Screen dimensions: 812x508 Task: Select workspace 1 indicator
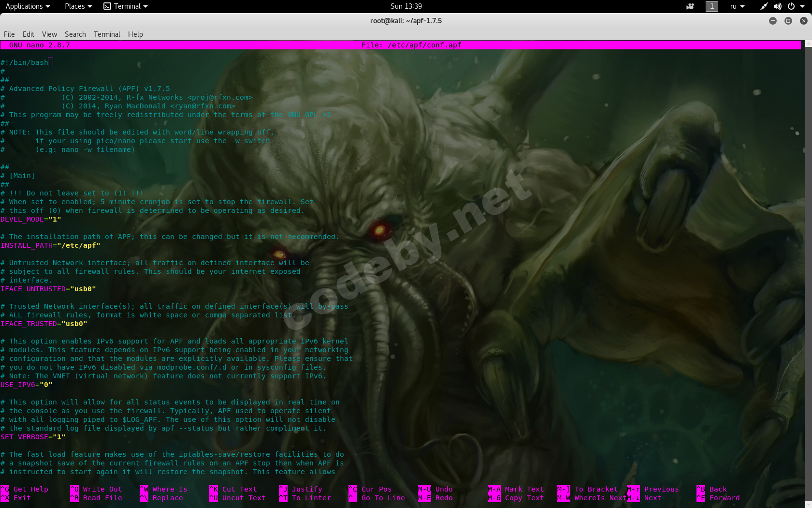711,6
